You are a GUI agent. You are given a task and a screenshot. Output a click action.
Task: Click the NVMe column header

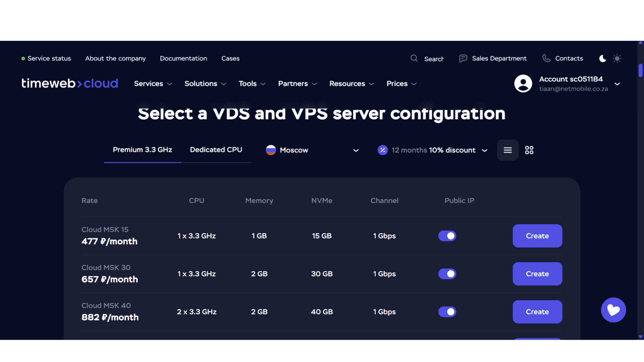(322, 200)
